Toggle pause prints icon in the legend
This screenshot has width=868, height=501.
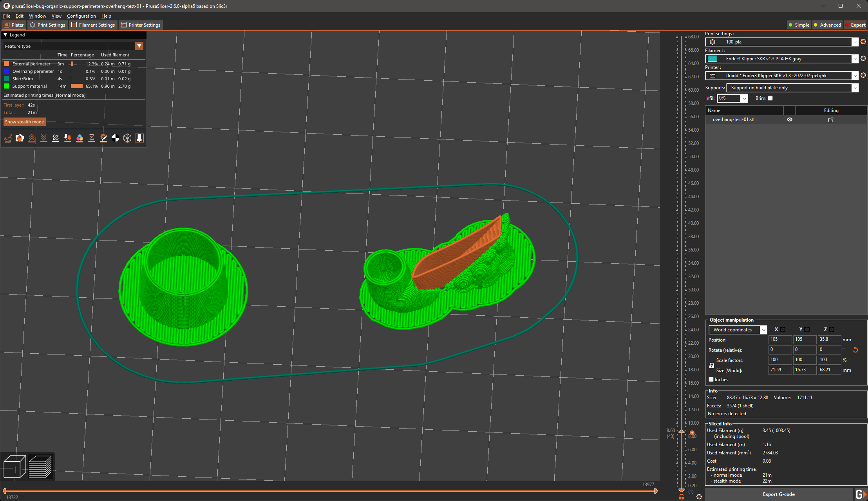pos(92,138)
